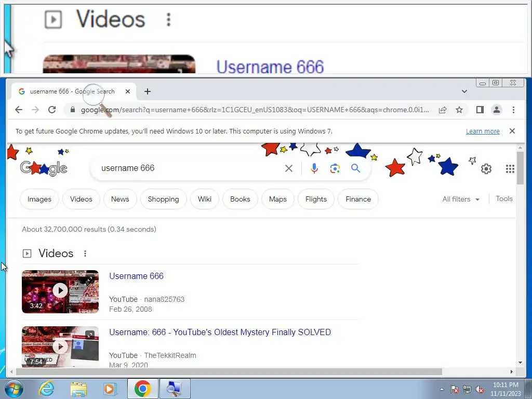Viewport: 532px width, 399px height.
Task: Filter results by Wiki
Action: [x=205, y=199]
